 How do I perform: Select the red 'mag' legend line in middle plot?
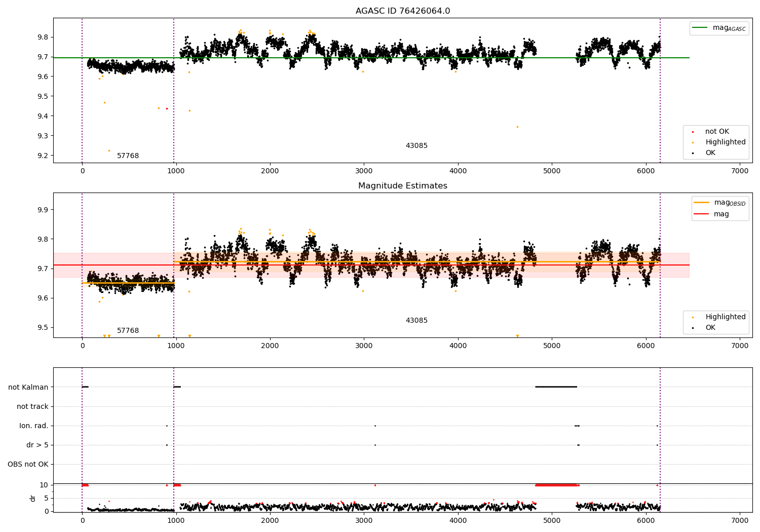coord(702,214)
